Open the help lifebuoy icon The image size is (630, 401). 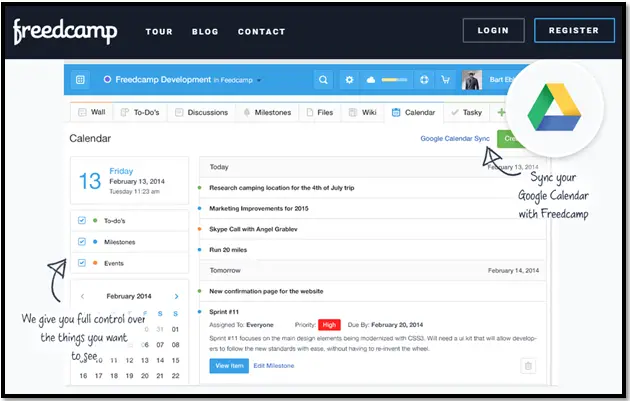[424, 80]
